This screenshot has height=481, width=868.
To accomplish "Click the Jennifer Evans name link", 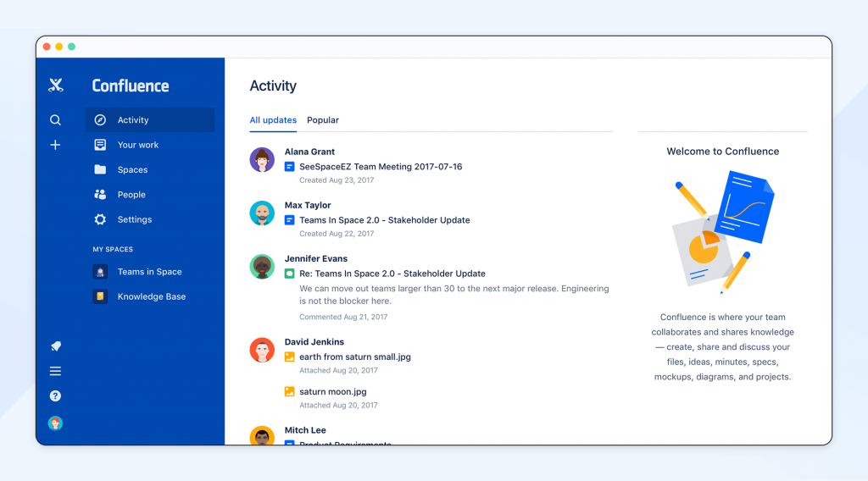I will pyautogui.click(x=316, y=259).
